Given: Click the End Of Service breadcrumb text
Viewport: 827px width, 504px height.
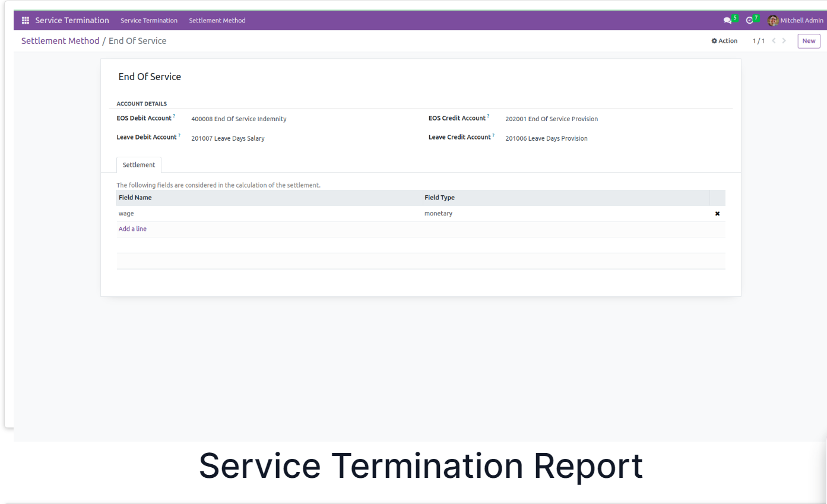Looking at the screenshot, I should pos(137,41).
